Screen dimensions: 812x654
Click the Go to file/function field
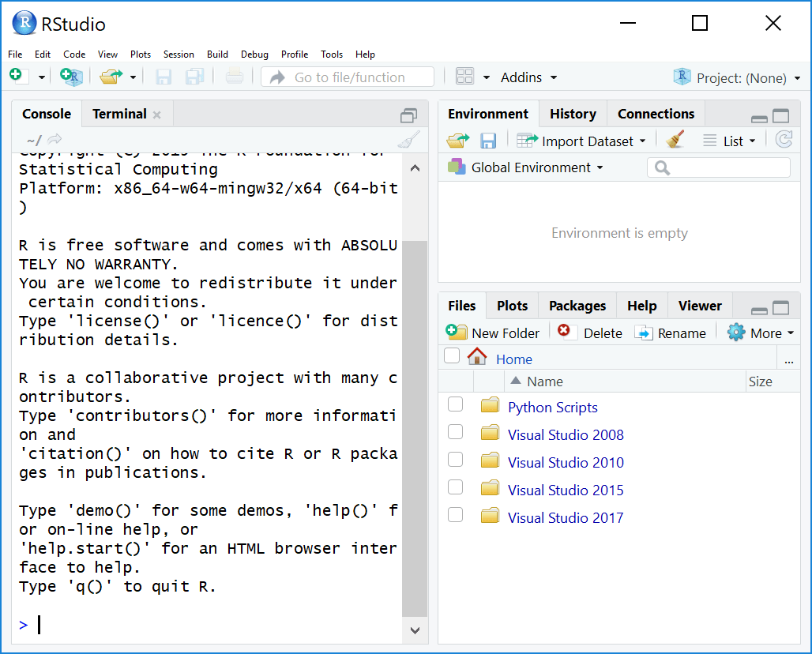348,77
